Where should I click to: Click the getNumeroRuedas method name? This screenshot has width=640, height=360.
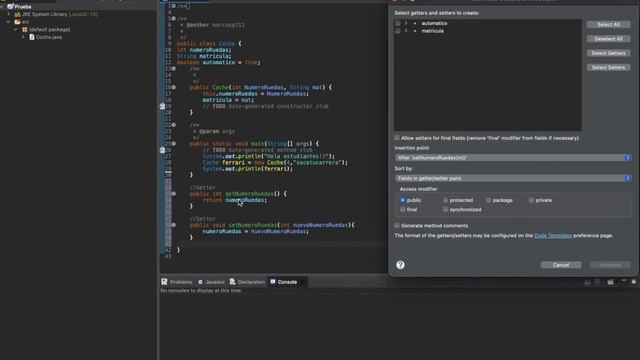(x=249, y=194)
